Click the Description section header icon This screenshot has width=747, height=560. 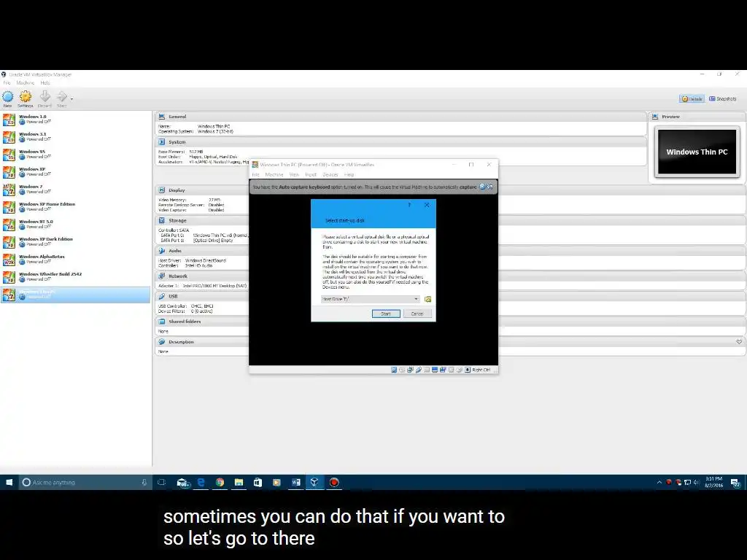coord(161,342)
